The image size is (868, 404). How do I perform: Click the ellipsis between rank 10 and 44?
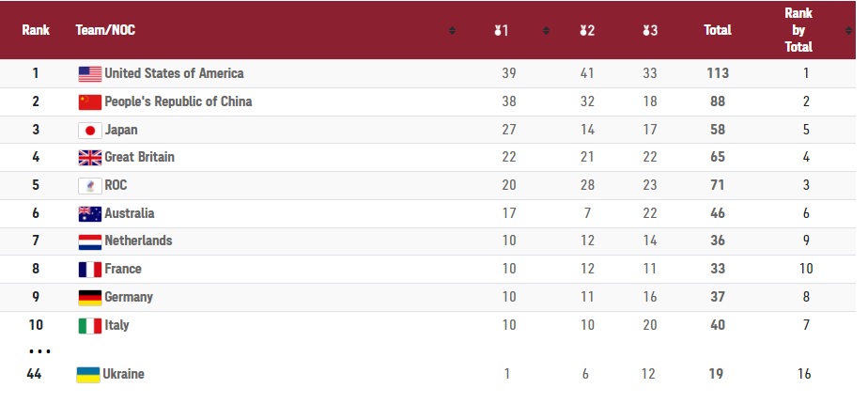coord(39,350)
